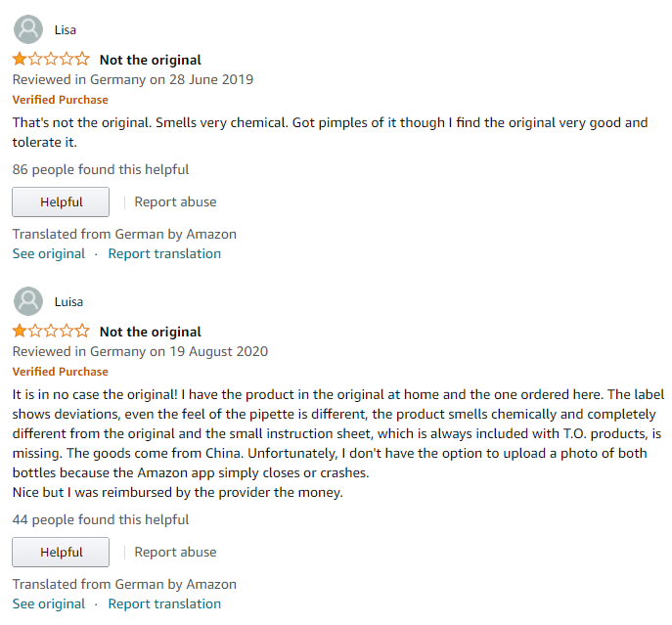Open reviewer Luisa's profile name
Screen dimensions: 672x625
(68, 302)
